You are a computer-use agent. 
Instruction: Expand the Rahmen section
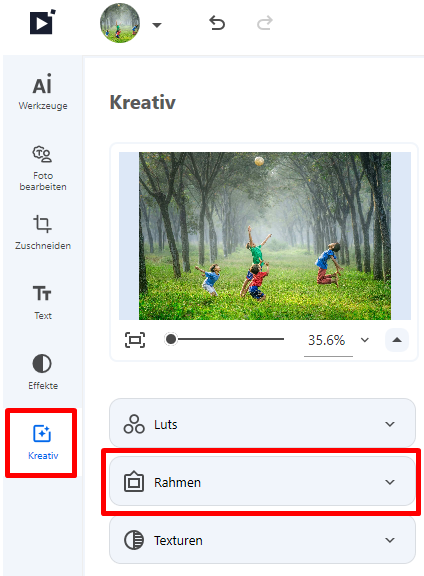pyautogui.click(x=262, y=481)
